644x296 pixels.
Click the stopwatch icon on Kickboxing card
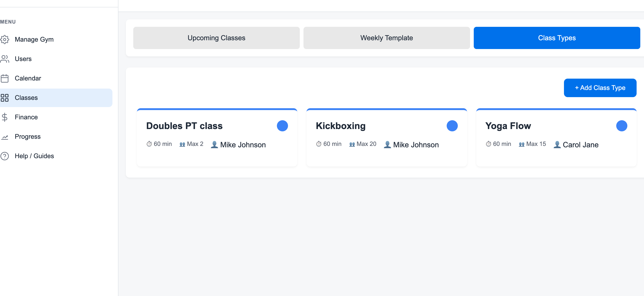(x=319, y=144)
